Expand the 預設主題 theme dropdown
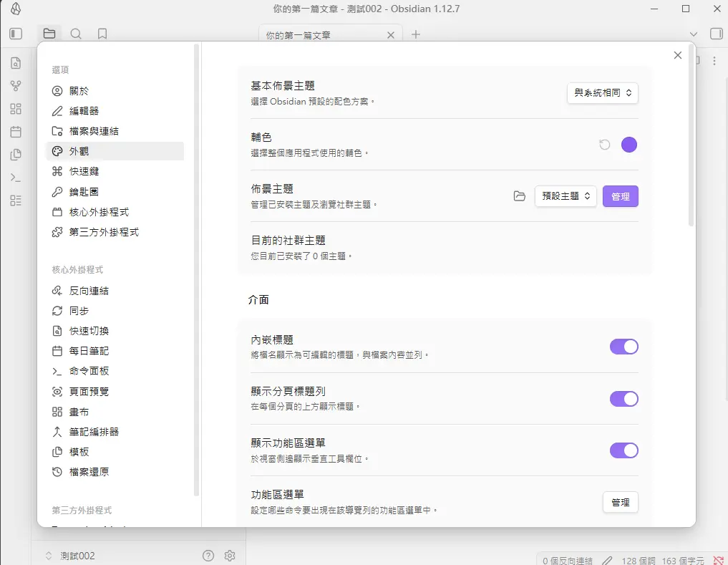 click(566, 196)
